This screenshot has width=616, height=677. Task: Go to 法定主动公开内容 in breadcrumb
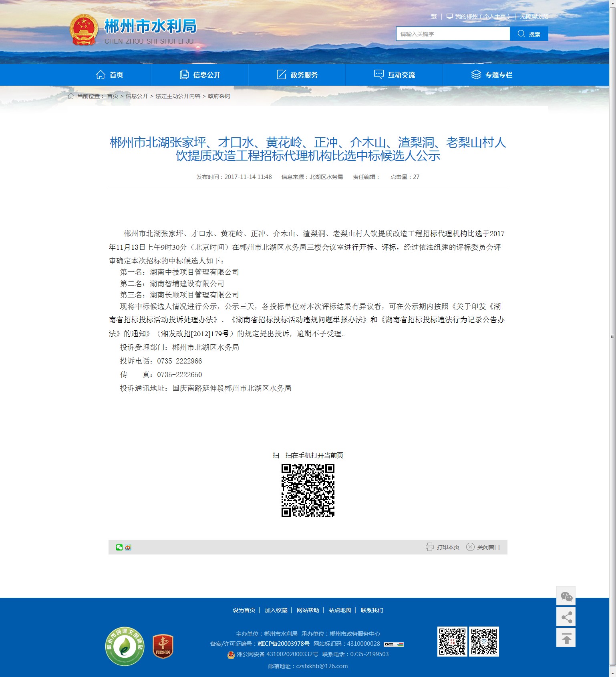[x=178, y=96]
